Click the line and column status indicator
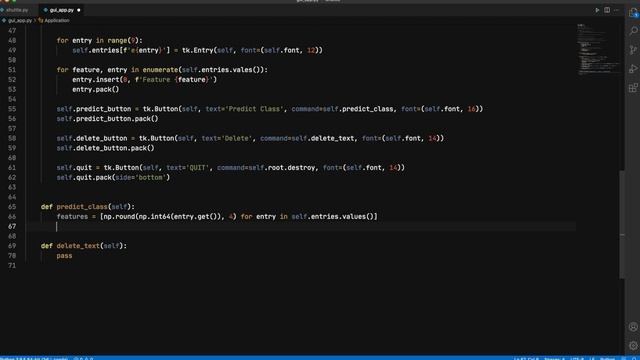The image size is (640, 360). click(526, 358)
